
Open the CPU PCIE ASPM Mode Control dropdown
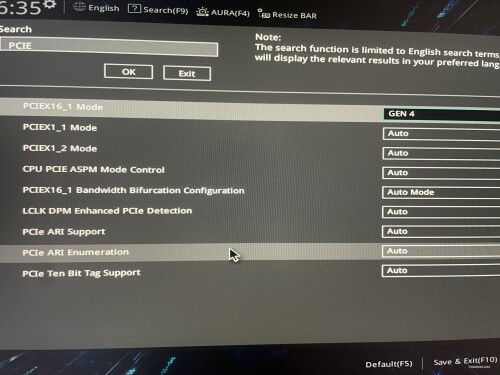point(441,173)
